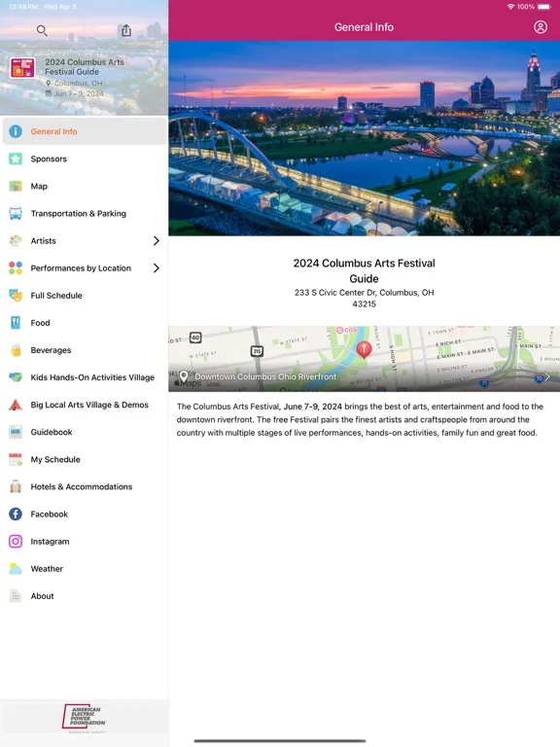Open the Weather label
The image size is (560, 747).
point(47,568)
